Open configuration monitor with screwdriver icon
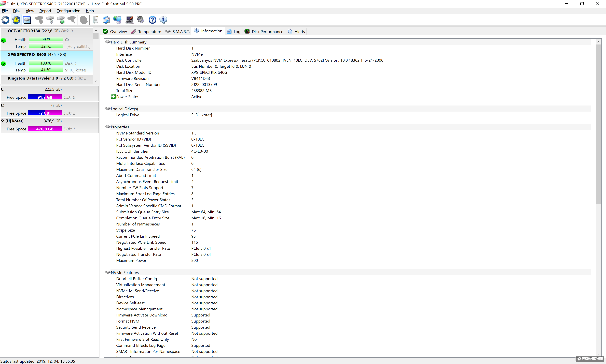Image resolution: width=606 pixels, height=364 pixels. point(129,20)
